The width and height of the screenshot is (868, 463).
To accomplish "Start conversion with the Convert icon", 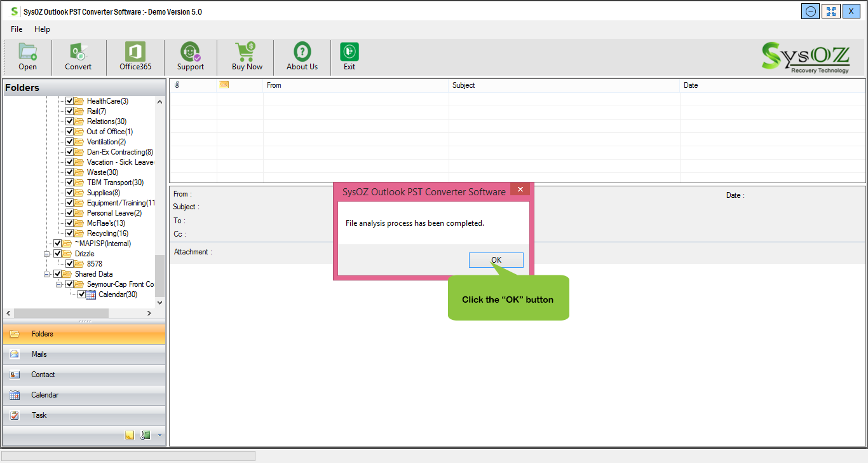I will pos(78,52).
